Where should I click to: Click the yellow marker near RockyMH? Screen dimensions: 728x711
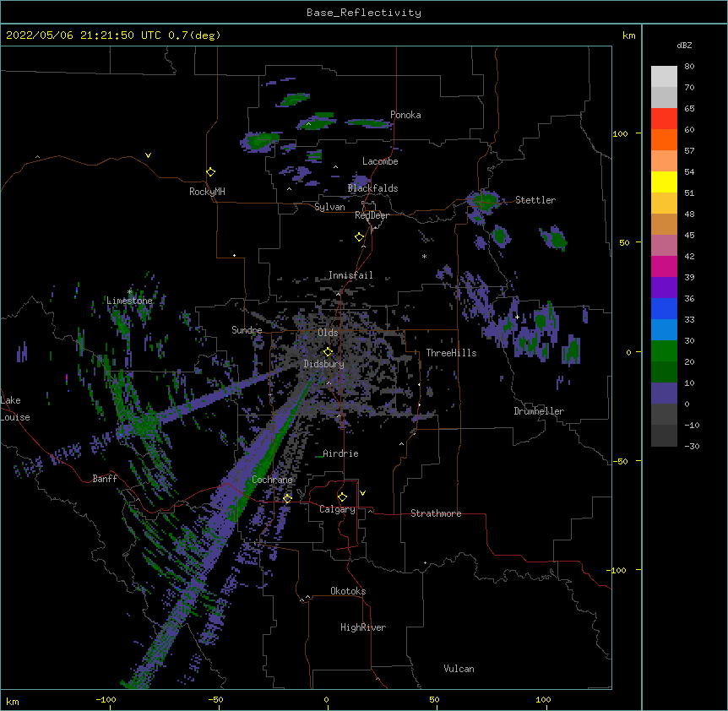coord(210,172)
